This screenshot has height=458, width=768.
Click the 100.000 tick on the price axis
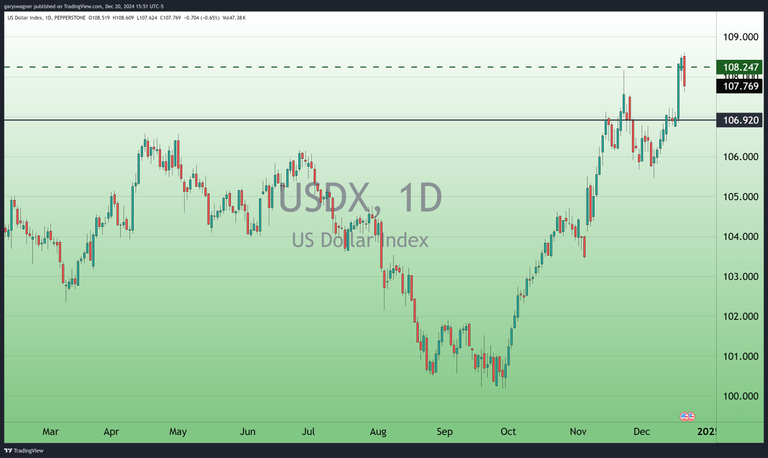tap(740, 396)
